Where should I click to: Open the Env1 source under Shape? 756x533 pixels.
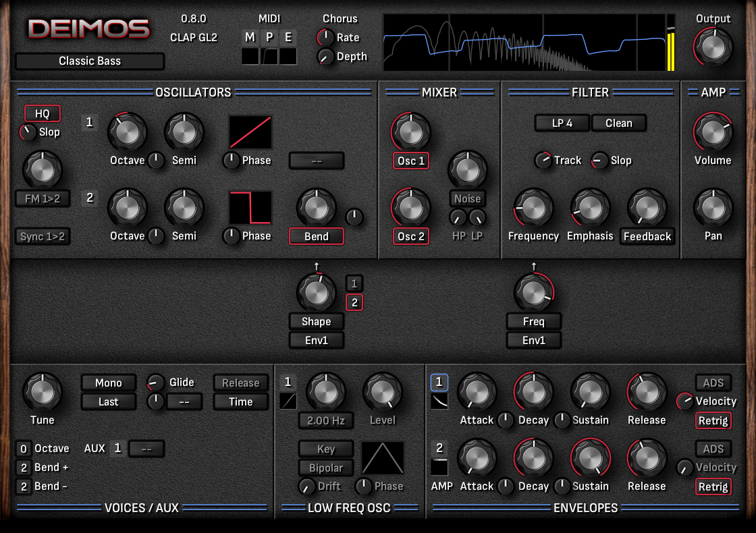click(x=317, y=340)
